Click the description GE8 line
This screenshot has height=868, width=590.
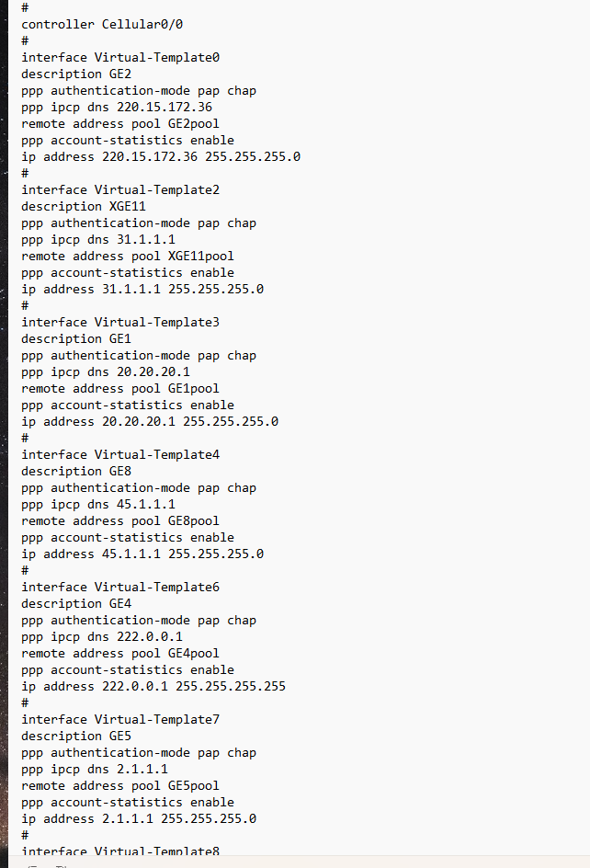(x=76, y=471)
